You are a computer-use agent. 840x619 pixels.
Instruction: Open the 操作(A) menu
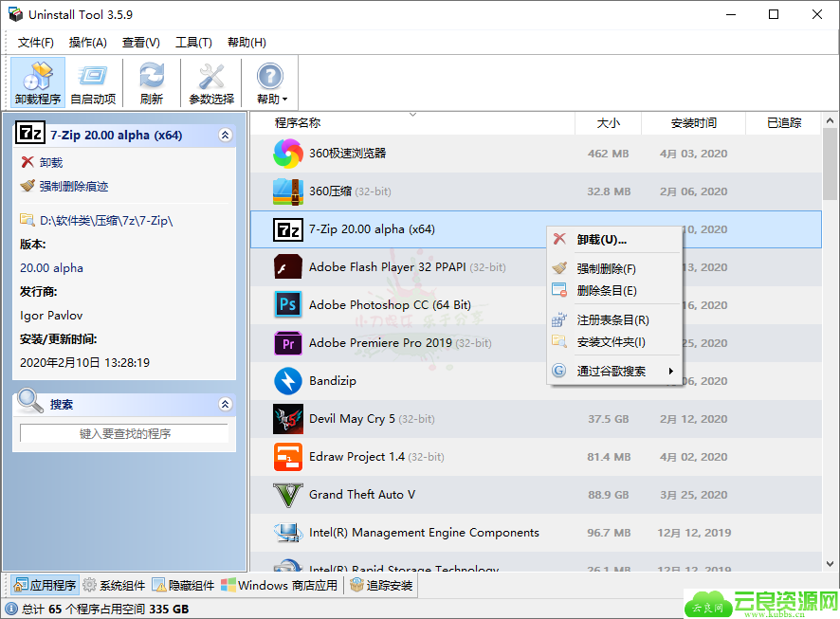[x=88, y=43]
